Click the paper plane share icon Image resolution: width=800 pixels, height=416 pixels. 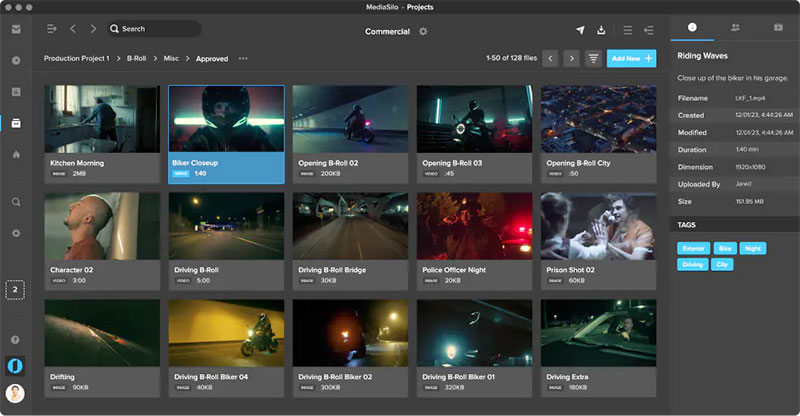point(580,30)
